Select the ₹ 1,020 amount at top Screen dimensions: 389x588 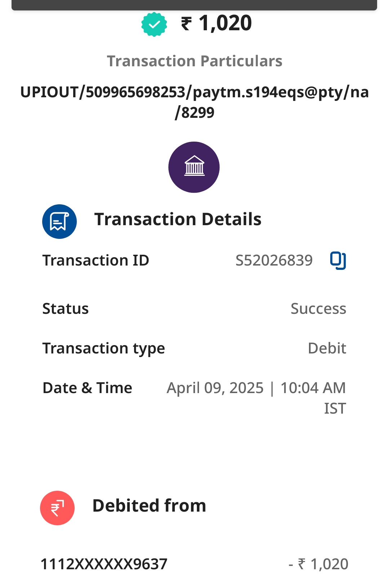tap(216, 23)
